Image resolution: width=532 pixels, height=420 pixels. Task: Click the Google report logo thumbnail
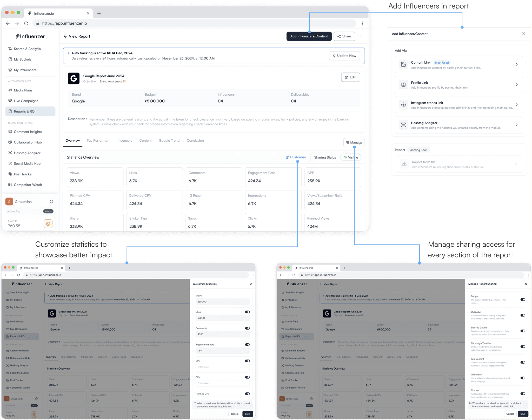point(74,78)
